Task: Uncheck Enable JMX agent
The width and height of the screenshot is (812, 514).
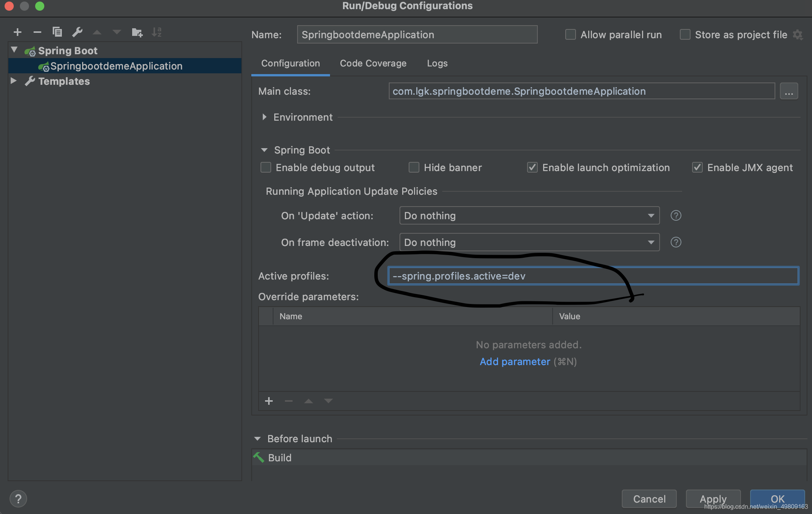Action: click(x=697, y=168)
